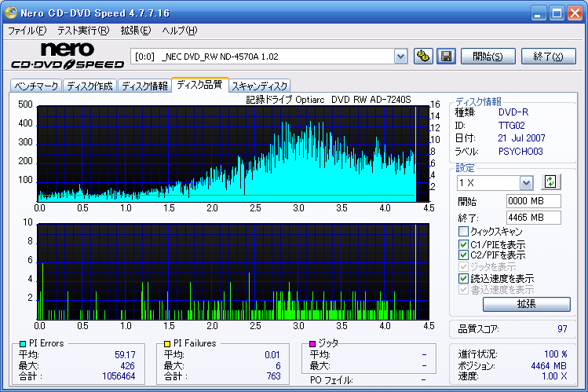Click the 開始 field showing 0000 MB
The image size is (588, 392).
[533, 201]
